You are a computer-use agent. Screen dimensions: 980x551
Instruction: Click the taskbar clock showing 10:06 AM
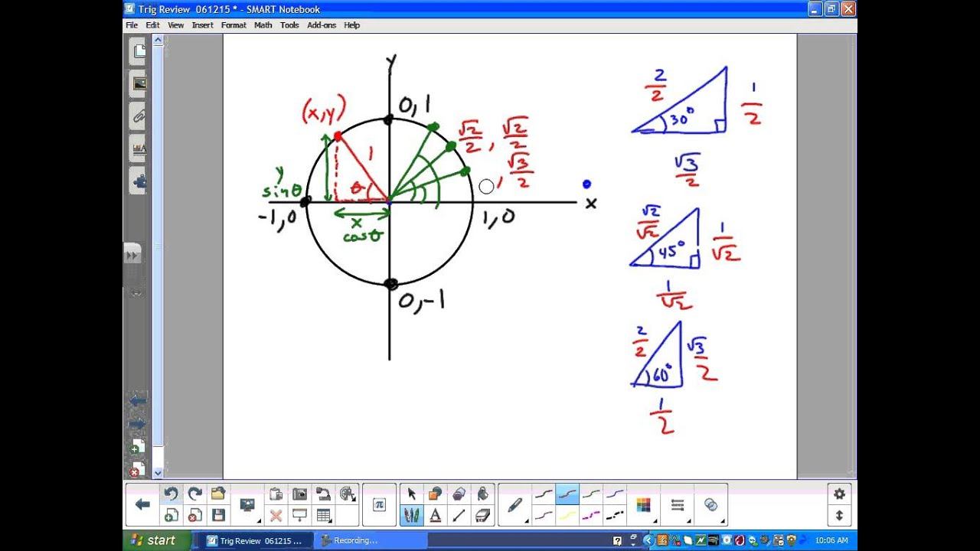(831, 540)
